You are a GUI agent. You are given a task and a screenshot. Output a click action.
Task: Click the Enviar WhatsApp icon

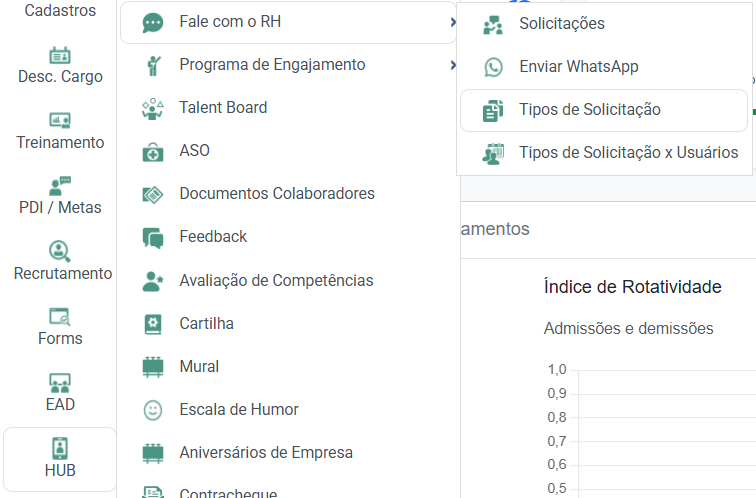pos(493,67)
